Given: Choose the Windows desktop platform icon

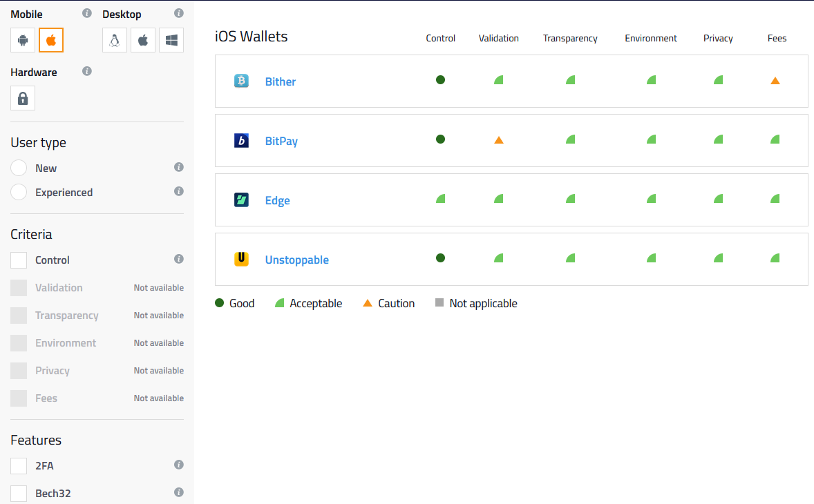Looking at the screenshot, I should 171,41.
